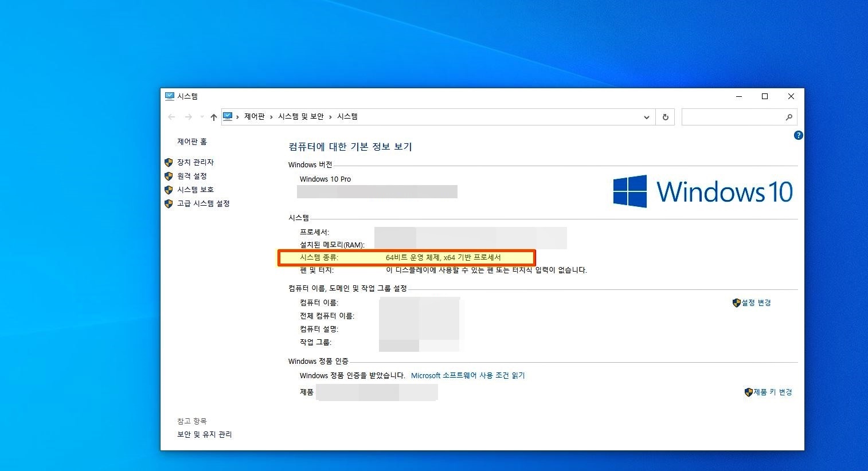This screenshot has height=471, width=868.
Task: Click 설정 변경 link
Action: pyautogui.click(x=756, y=303)
